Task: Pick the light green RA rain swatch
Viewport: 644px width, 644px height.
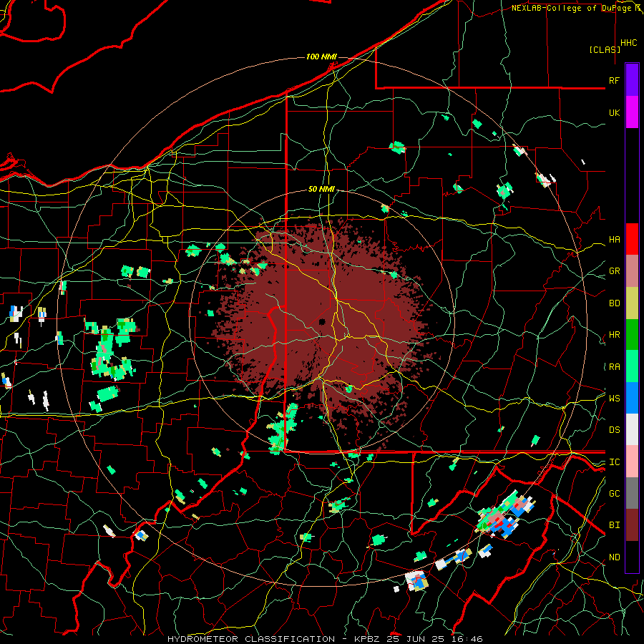Action: [632, 366]
